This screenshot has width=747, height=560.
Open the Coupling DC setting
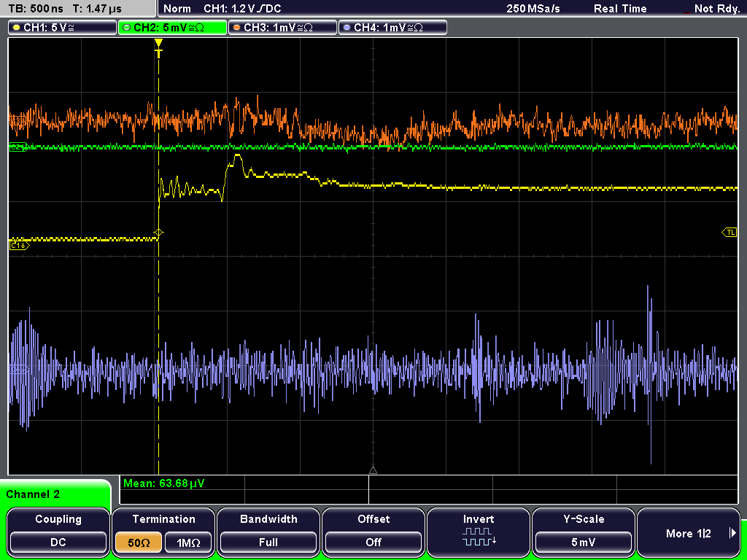click(58, 532)
